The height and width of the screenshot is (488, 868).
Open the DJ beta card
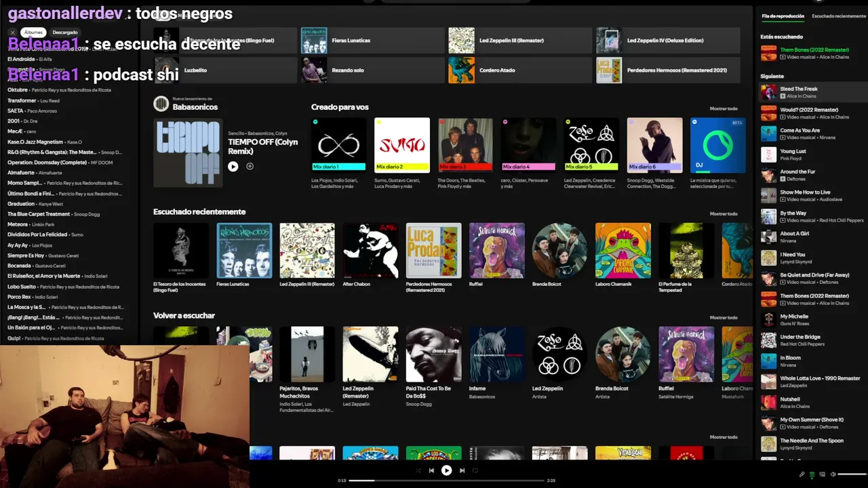(x=717, y=145)
